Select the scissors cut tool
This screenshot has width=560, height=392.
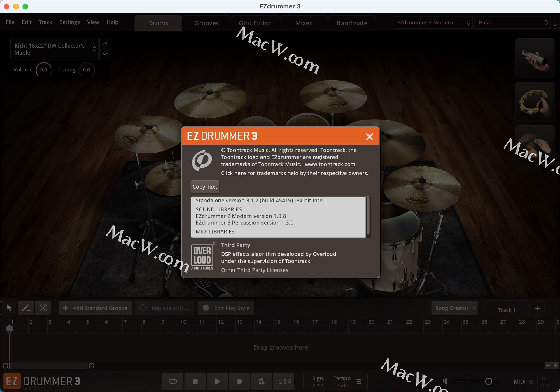(x=43, y=308)
